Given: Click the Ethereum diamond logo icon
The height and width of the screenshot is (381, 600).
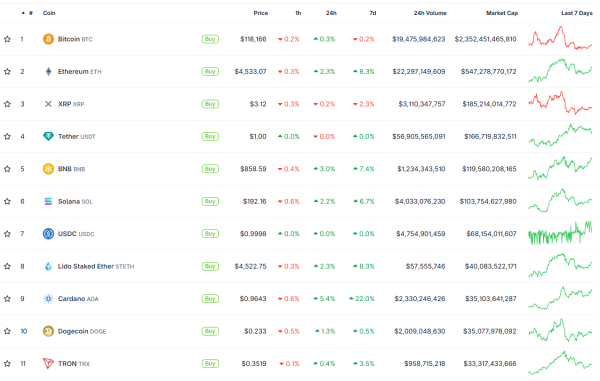Looking at the screenshot, I should point(48,72).
